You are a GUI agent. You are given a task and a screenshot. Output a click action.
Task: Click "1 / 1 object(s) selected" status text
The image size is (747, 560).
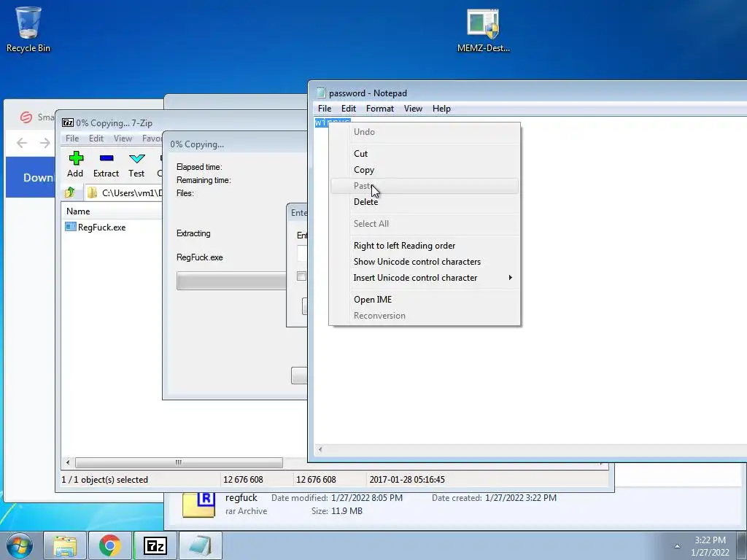[x=105, y=480]
